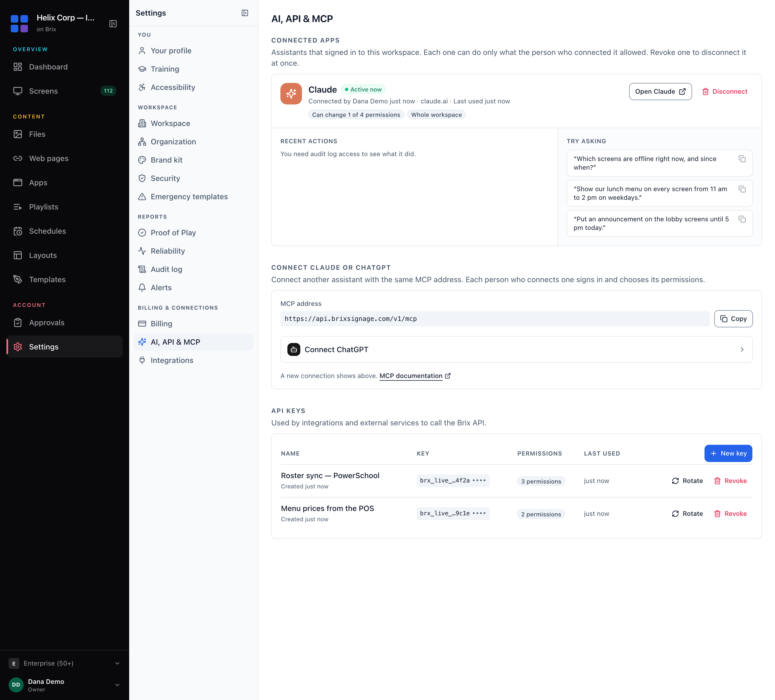This screenshot has height=700, width=775.
Task: Click the Claude app logo icon
Action: click(291, 94)
